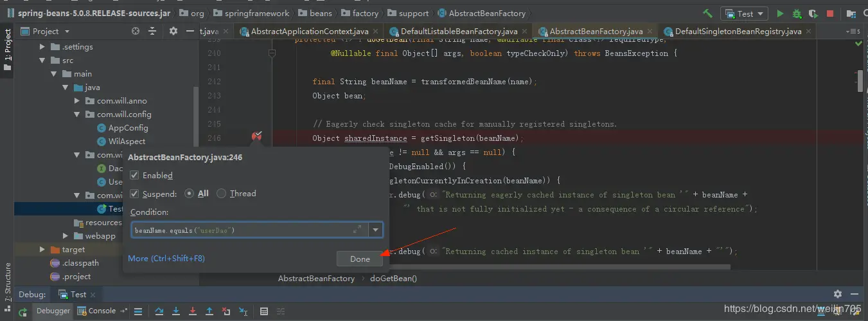
Task: Click Step Into blue arrow icon
Action: point(176,311)
